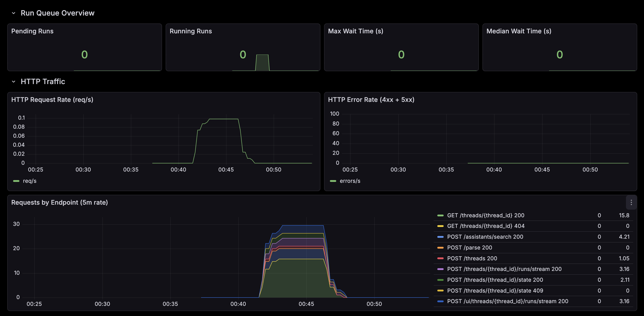Click green swatch for GET /threads/{thread_id} 200
The width and height of the screenshot is (644, 316).
[x=440, y=215]
